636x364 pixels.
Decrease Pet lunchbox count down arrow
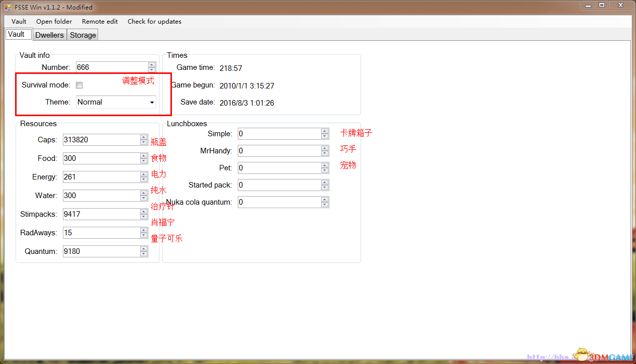pyautogui.click(x=325, y=170)
